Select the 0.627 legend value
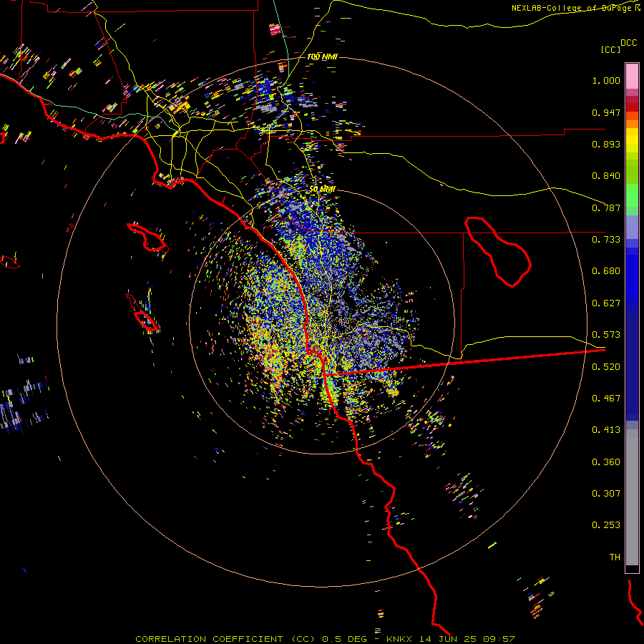The height and width of the screenshot is (644, 644). (x=606, y=303)
